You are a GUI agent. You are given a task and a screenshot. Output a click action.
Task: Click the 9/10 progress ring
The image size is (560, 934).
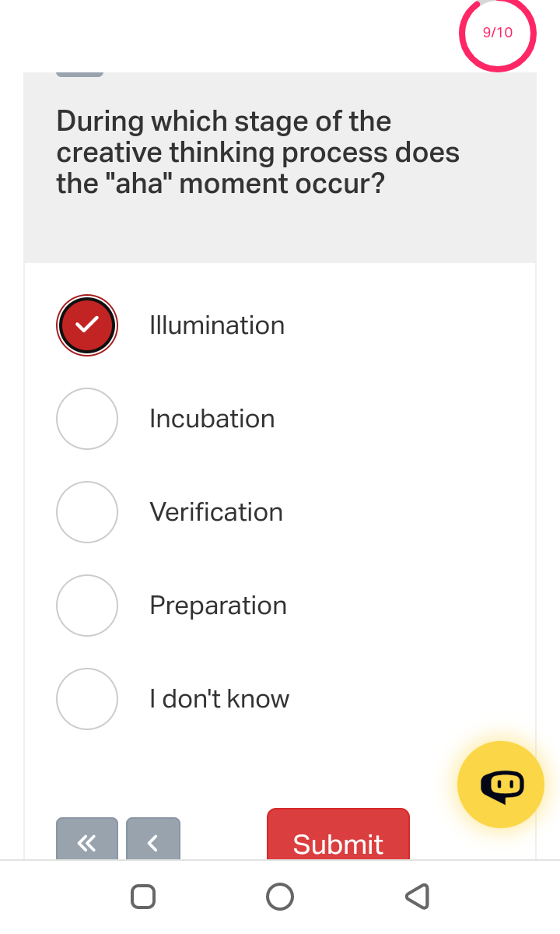(x=498, y=33)
